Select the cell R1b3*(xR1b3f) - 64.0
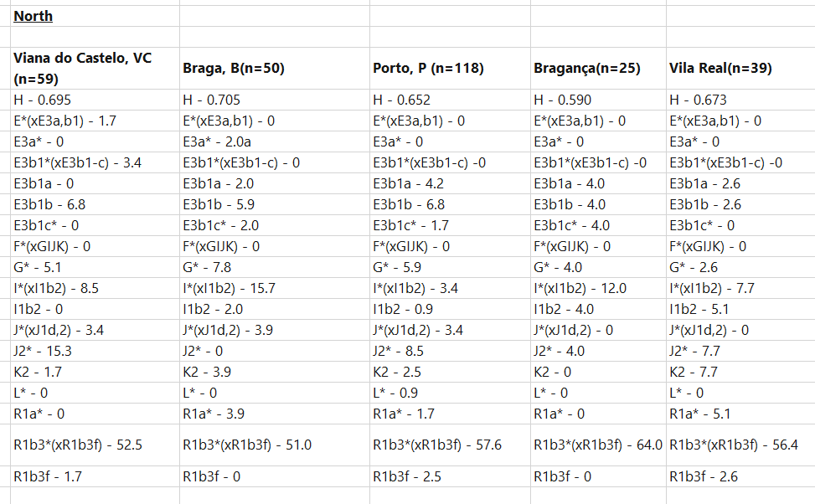 tap(598, 445)
